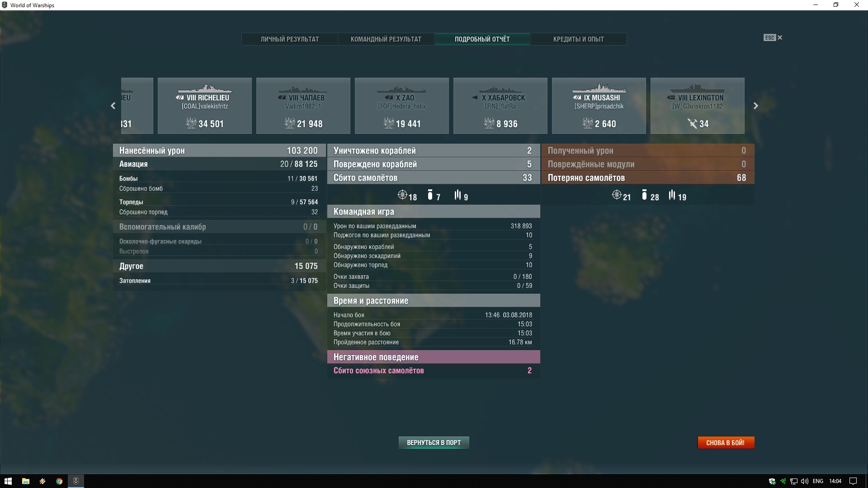Show next ships with the right arrow
Screen dimensions: 868x488
[755, 106]
